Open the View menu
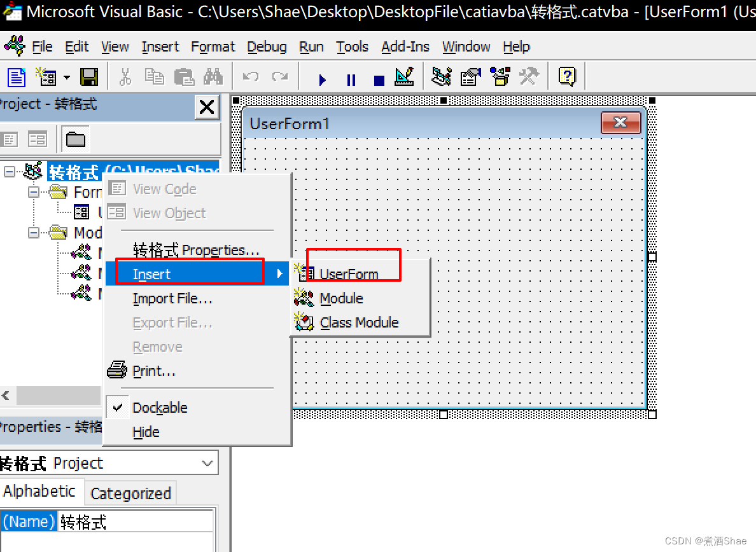Screen dimensions: 756x552 115,46
